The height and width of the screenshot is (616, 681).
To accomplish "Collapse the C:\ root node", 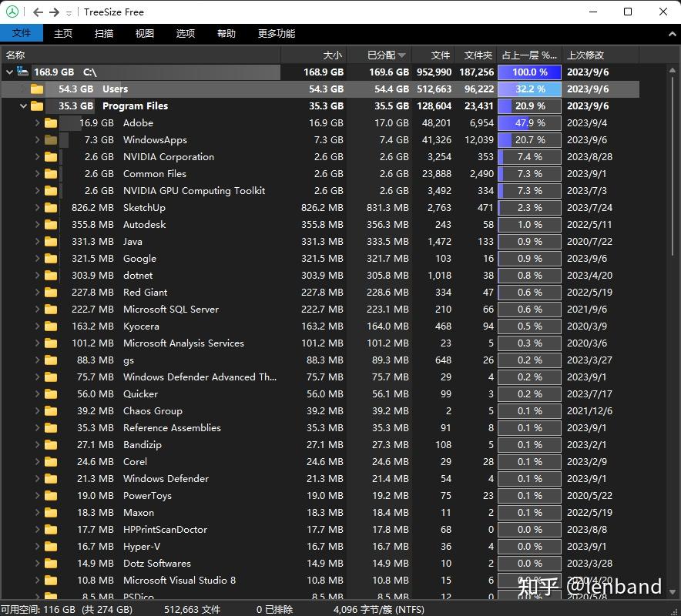I will pyautogui.click(x=9, y=72).
